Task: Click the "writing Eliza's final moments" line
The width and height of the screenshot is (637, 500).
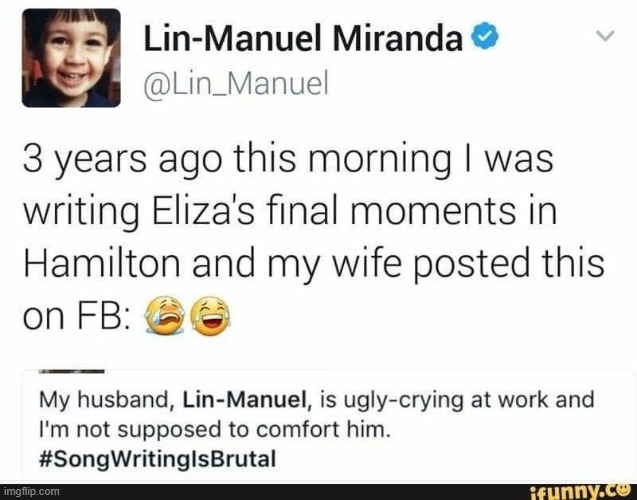Action: coord(290,211)
